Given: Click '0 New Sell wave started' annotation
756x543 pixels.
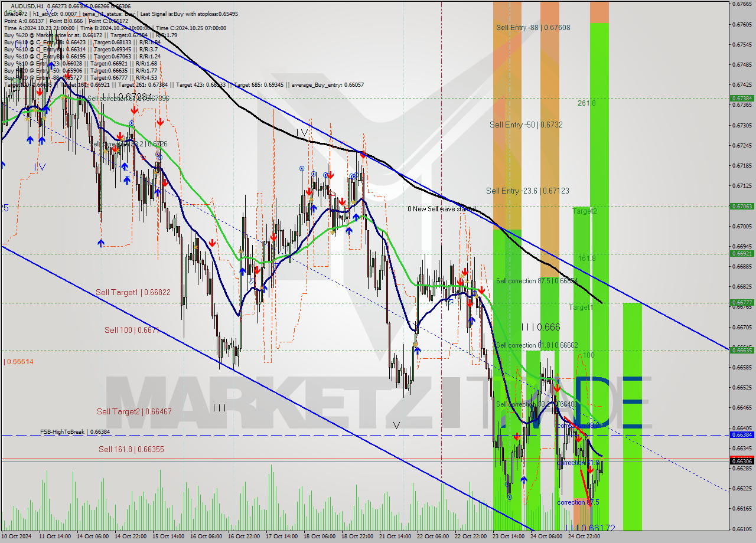Looking at the screenshot, I should point(441,208).
